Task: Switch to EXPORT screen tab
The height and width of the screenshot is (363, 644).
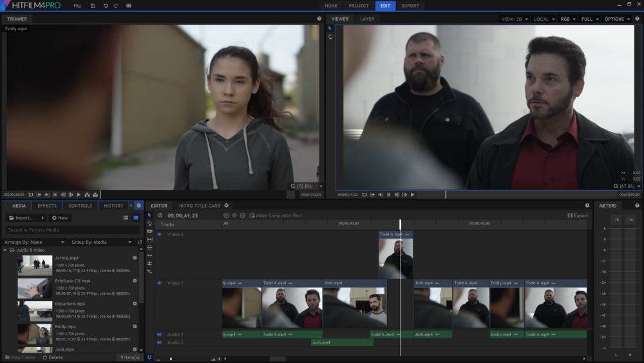Action: point(410,6)
